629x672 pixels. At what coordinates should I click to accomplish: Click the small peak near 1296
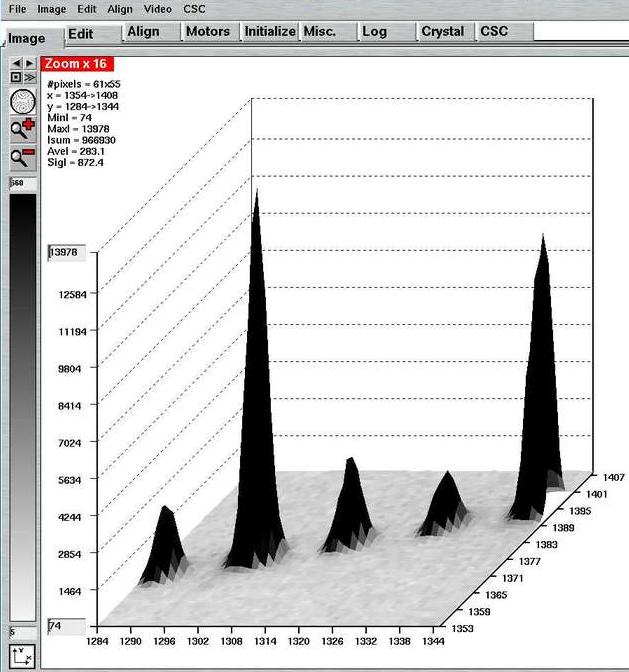164,549
